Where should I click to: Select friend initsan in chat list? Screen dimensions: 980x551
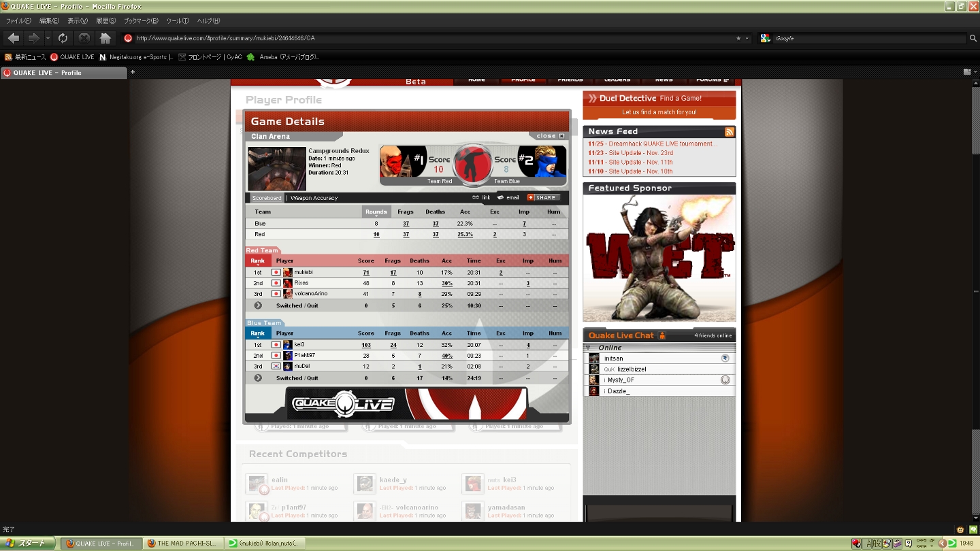659,358
